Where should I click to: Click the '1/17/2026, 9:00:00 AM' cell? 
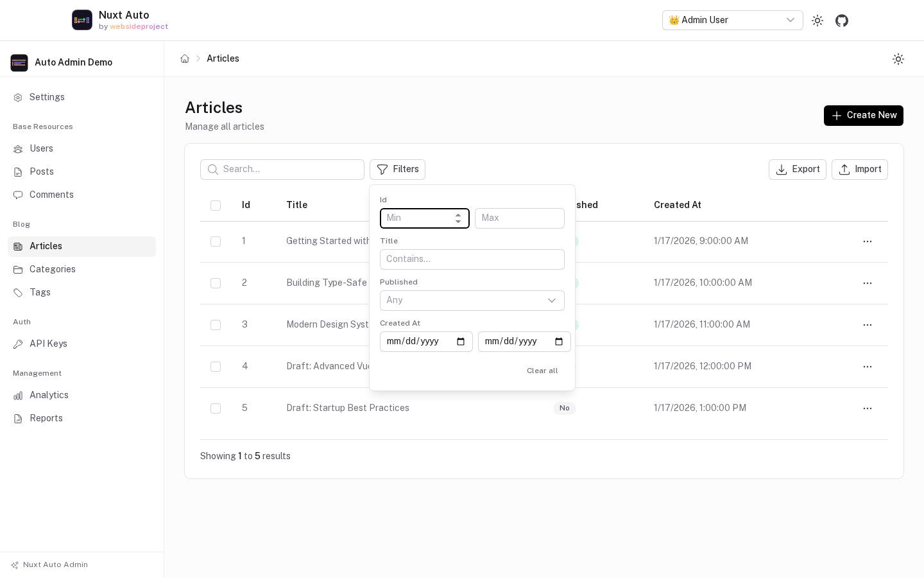(701, 241)
